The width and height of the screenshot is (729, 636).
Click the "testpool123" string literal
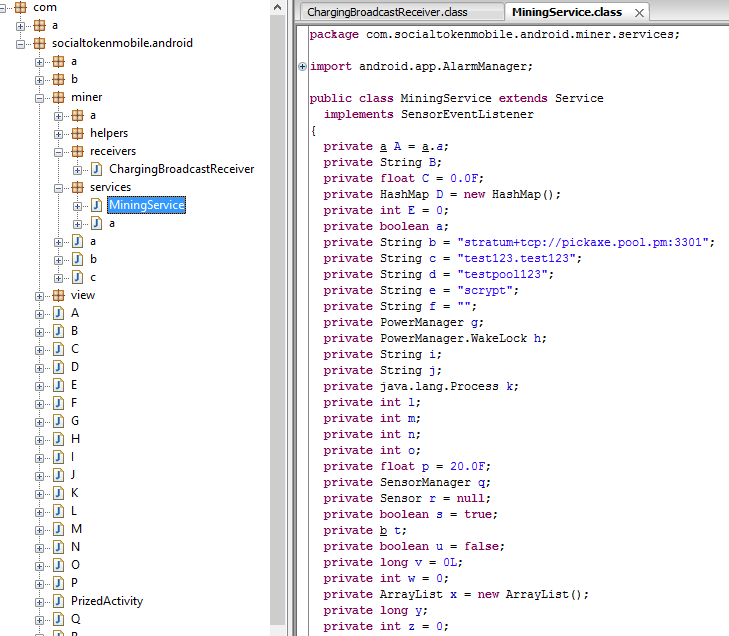point(503,274)
